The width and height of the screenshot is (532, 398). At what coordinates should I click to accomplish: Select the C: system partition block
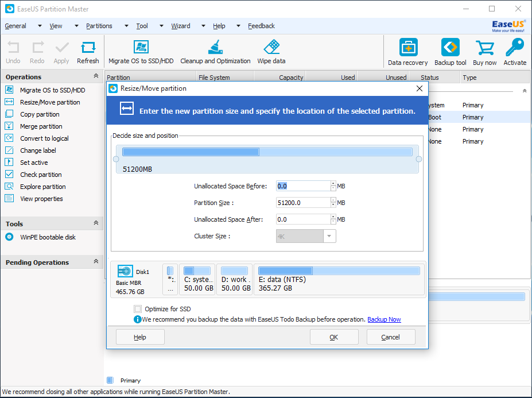(x=197, y=279)
